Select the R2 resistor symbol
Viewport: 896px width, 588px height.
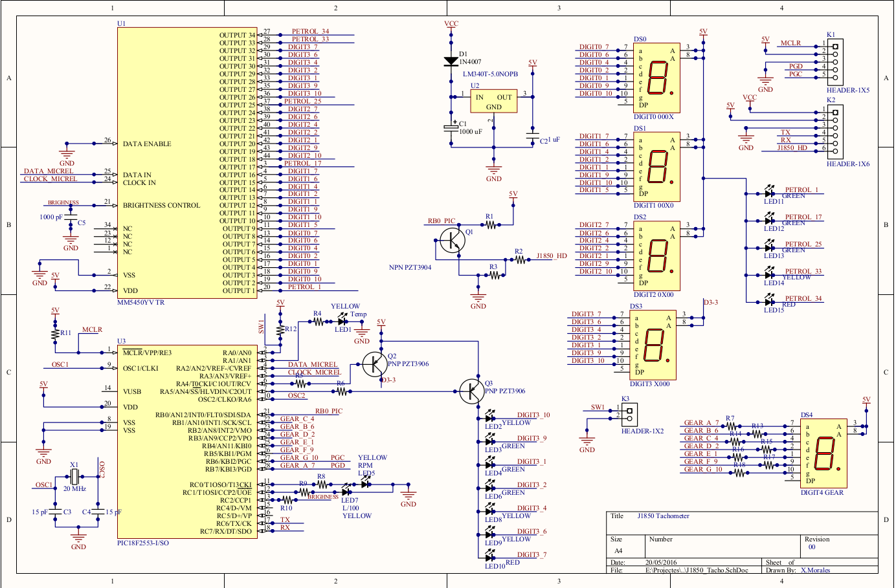click(x=520, y=259)
